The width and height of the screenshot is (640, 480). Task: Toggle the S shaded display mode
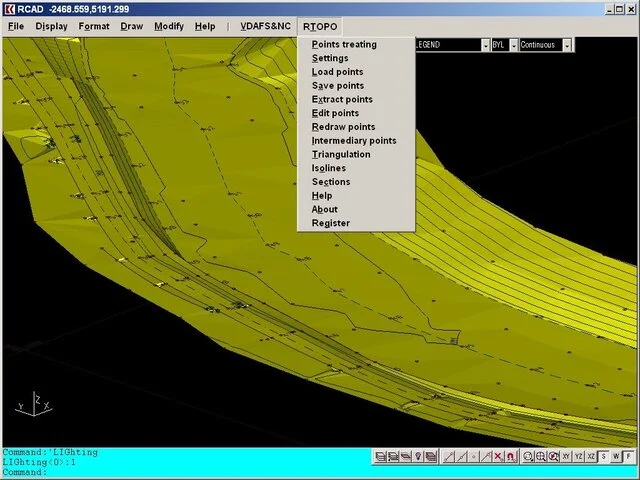[x=604, y=456]
